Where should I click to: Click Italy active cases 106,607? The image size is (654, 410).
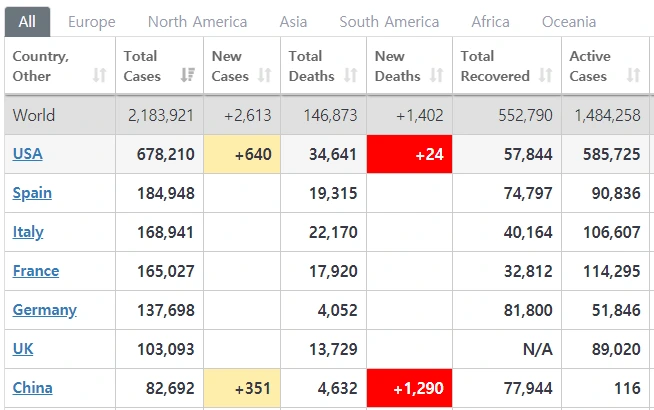611,232
